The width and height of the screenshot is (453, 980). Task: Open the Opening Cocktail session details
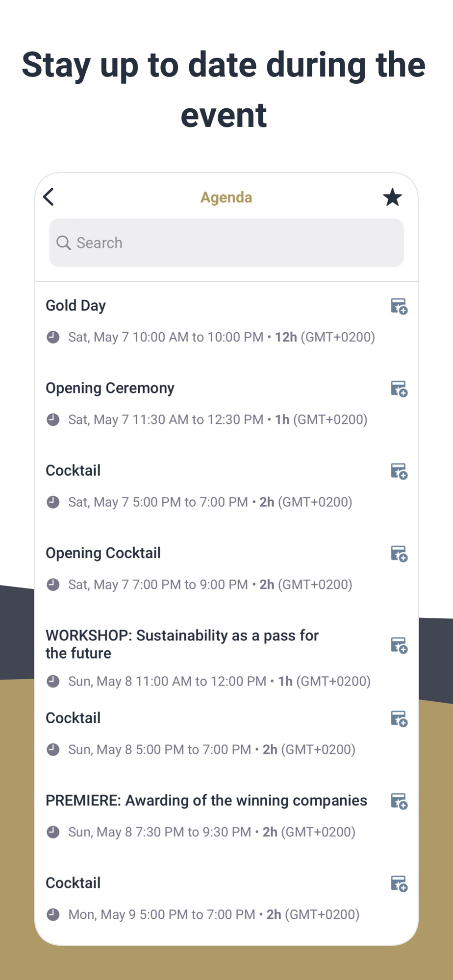tap(103, 553)
